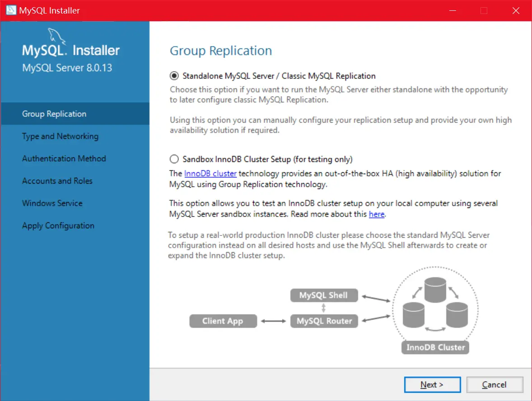Click the MySQL Server 8.0.13 version text
This screenshot has height=401, width=532.
(67, 68)
